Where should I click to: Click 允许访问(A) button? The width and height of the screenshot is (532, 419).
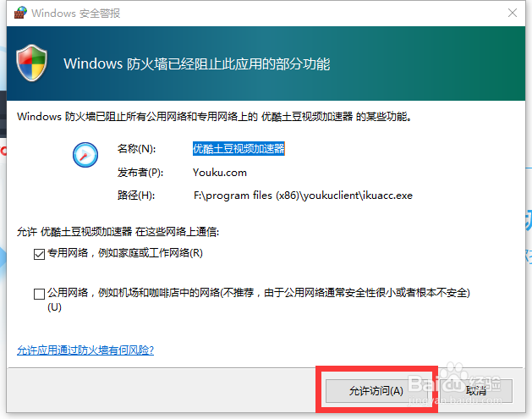click(x=376, y=391)
